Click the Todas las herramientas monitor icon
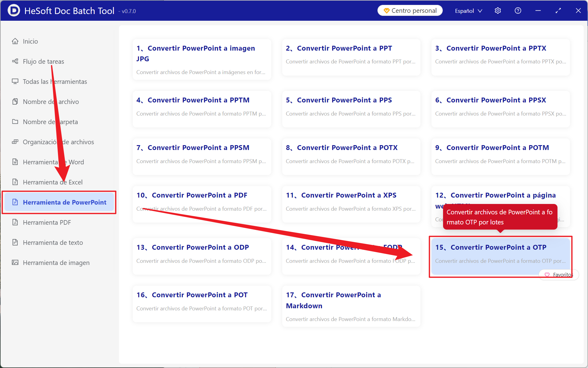The height and width of the screenshot is (368, 588). click(15, 81)
